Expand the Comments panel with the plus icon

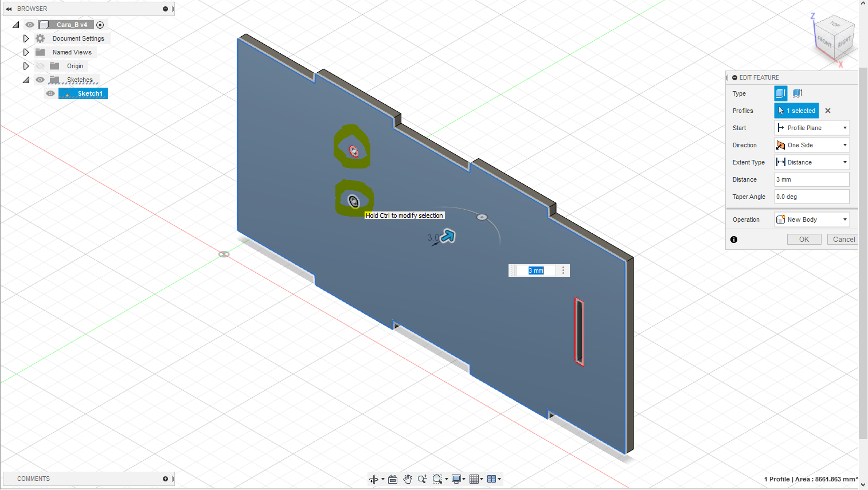(x=165, y=479)
